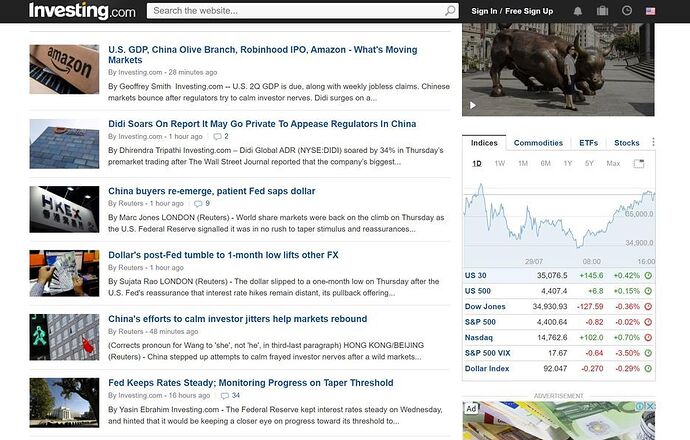Select the Max chart timeframe
The width and height of the screenshot is (690, 440).
[613, 163]
